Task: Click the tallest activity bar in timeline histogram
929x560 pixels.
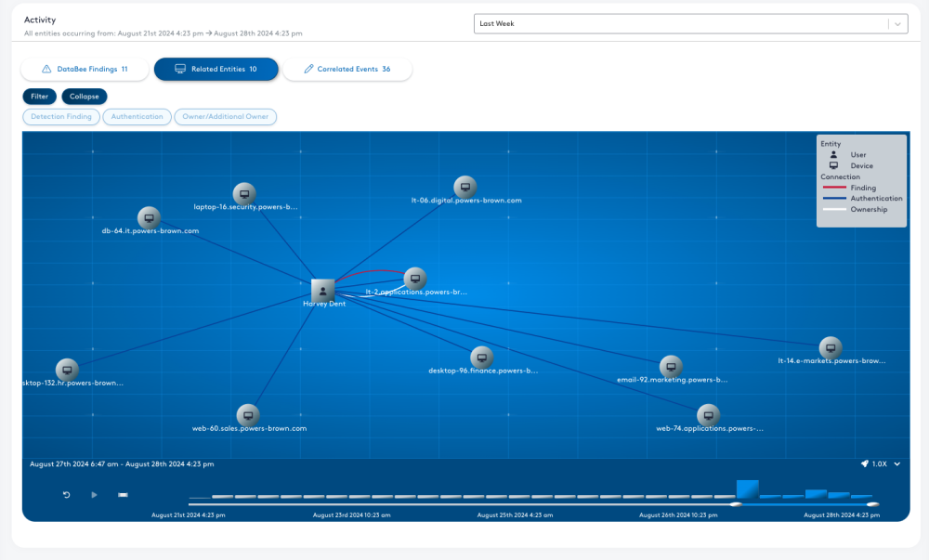Action: (747, 489)
